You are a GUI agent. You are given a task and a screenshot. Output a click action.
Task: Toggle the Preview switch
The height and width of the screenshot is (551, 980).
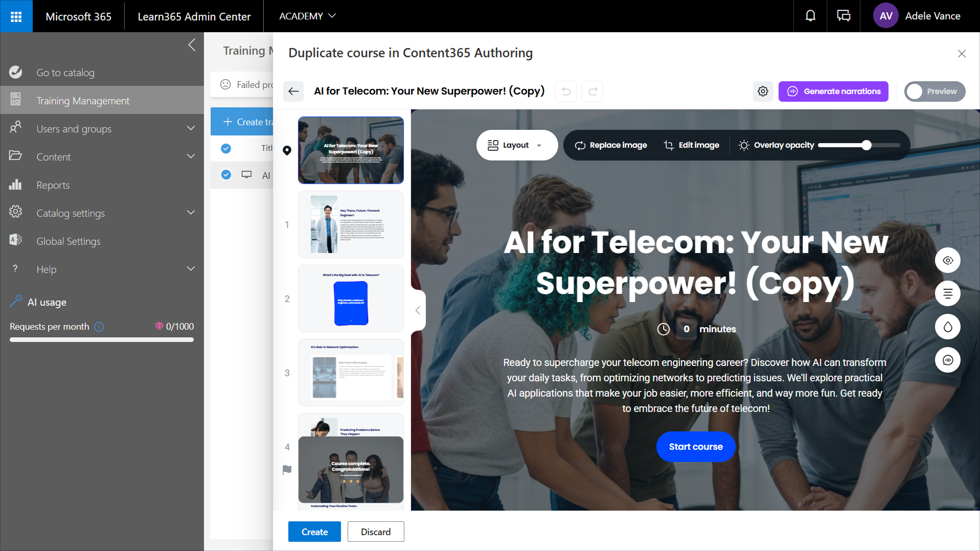tap(934, 91)
